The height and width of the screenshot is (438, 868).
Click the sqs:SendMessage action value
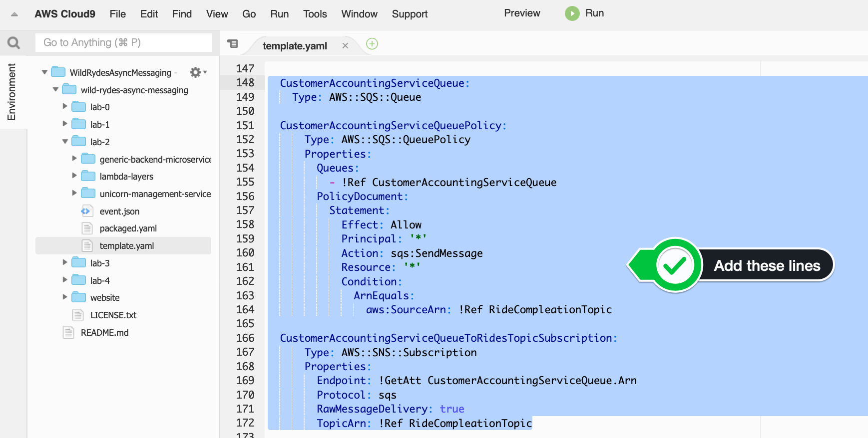pyautogui.click(x=437, y=253)
